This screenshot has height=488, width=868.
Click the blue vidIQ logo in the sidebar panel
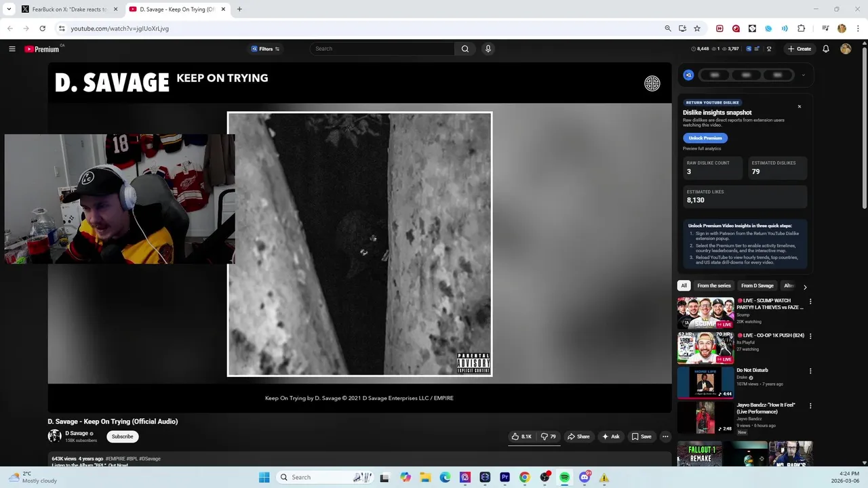[x=688, y=75]
